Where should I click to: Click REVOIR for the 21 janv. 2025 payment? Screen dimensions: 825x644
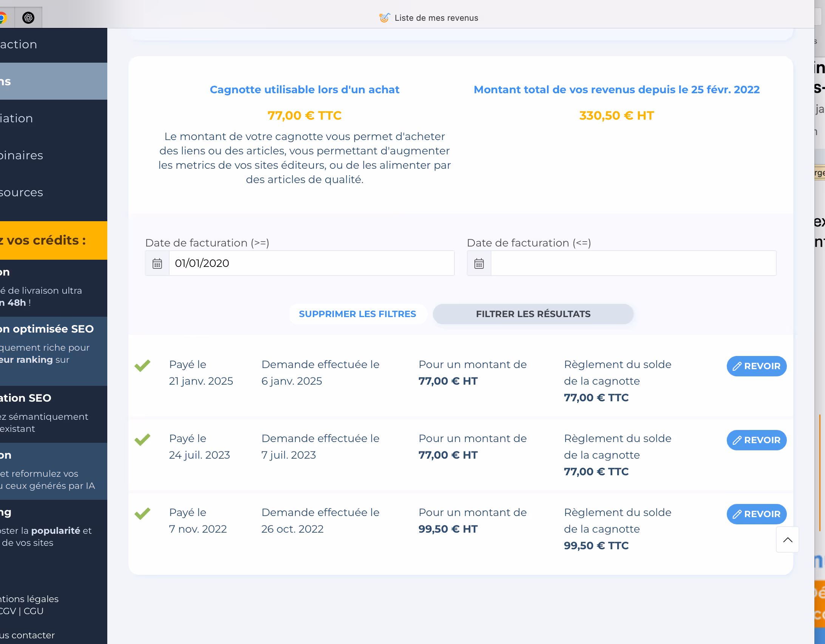757,366
